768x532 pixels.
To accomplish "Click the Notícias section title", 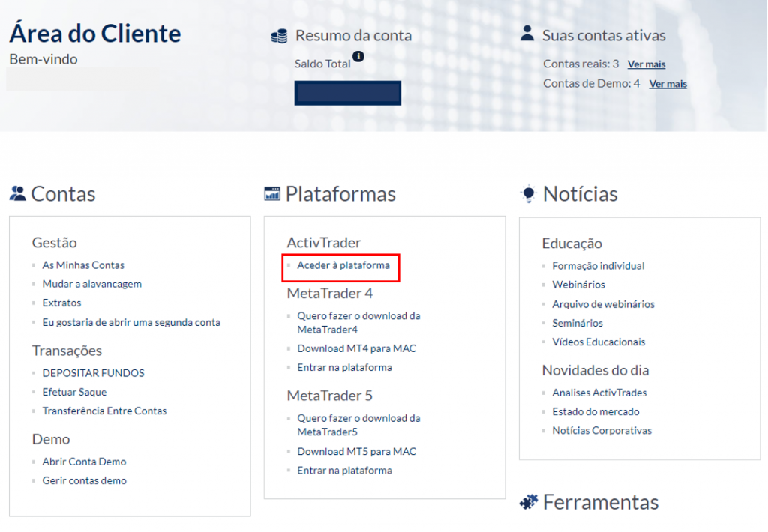I will 580,194.
